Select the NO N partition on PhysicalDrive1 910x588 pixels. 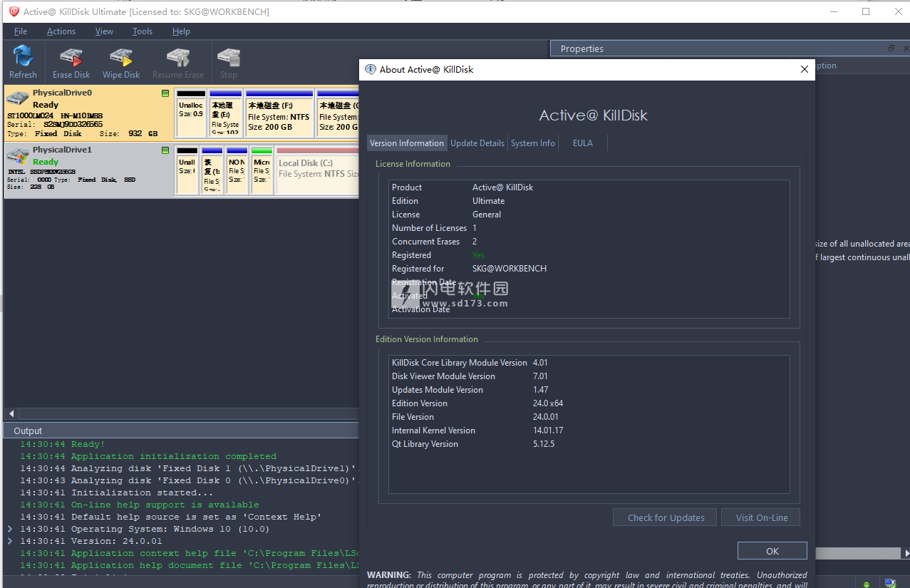tap(237, 171)
